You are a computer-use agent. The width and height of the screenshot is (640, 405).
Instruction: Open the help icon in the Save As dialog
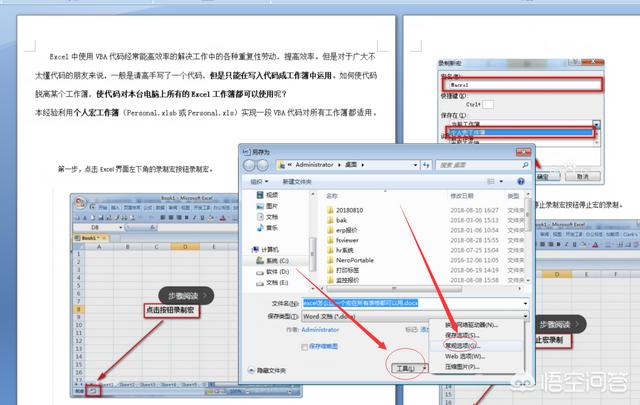pos(521,181)
